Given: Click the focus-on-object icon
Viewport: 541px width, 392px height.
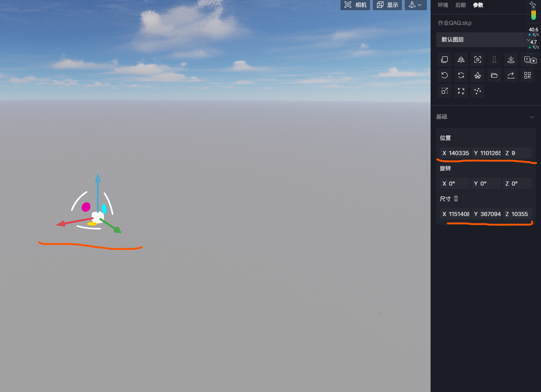Looking at the screenshot, I should point(478,60).
